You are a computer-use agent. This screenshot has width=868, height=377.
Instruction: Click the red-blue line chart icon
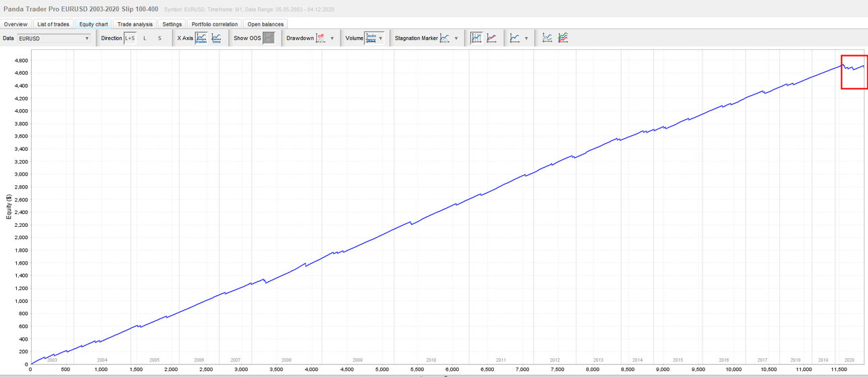[x=492, y=38]
